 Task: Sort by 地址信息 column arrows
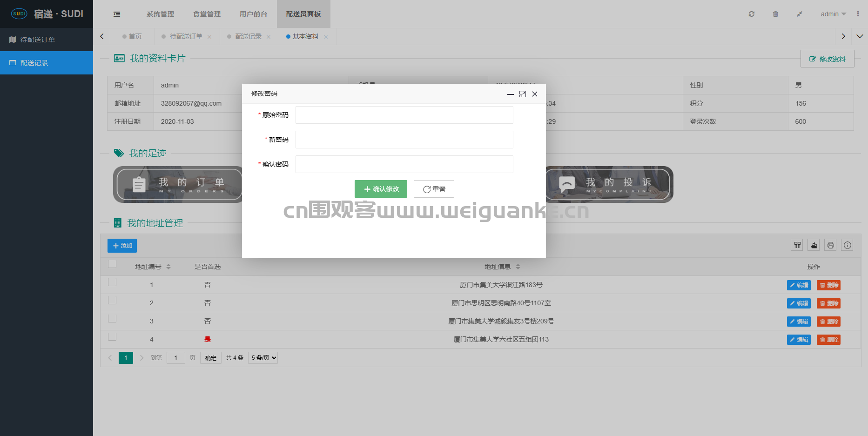pyautogui.click(x=518, y=267)
